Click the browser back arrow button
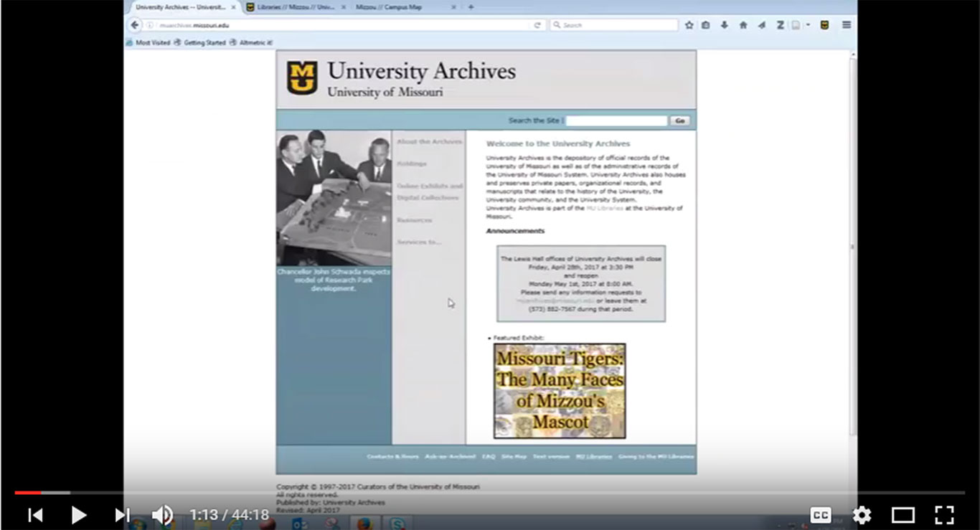980x530 pixels. (x=135, y=25)
